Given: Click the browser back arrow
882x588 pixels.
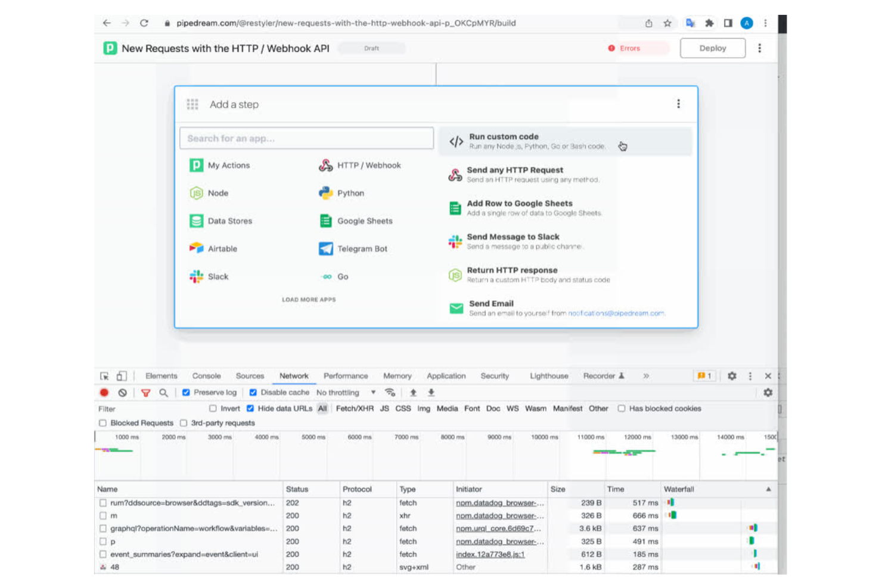Looking at the screenshot, I should click(107, 23).
